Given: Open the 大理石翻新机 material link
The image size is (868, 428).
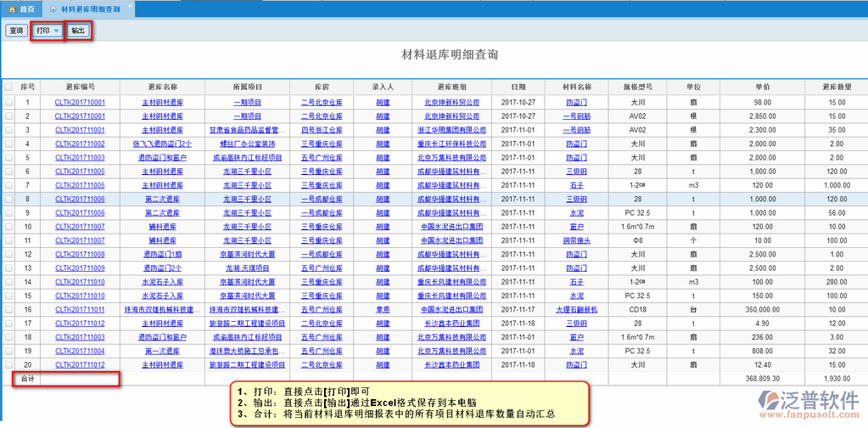Looking at the screenshot, I should (x=576, y=309).
